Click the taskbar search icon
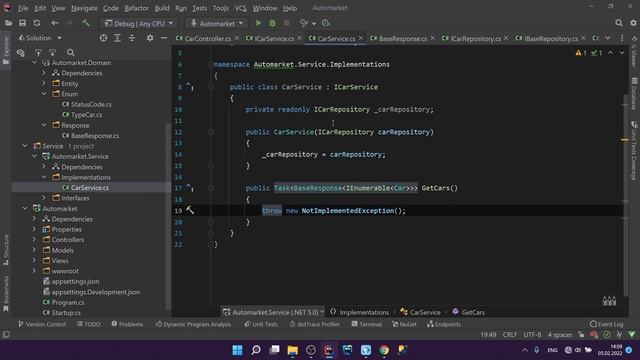The image size is (640, 360). point(256,350)
